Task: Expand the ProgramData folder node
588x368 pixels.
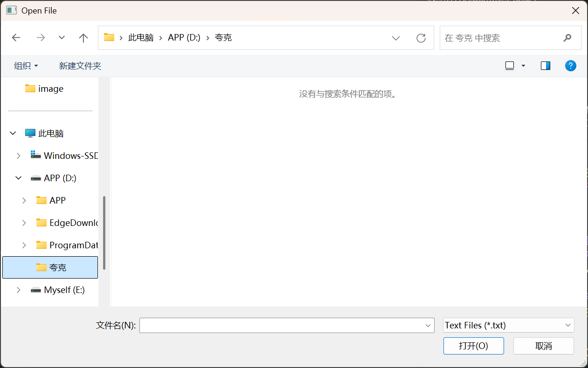Action: pyautogui.click(x=24, y=245)
